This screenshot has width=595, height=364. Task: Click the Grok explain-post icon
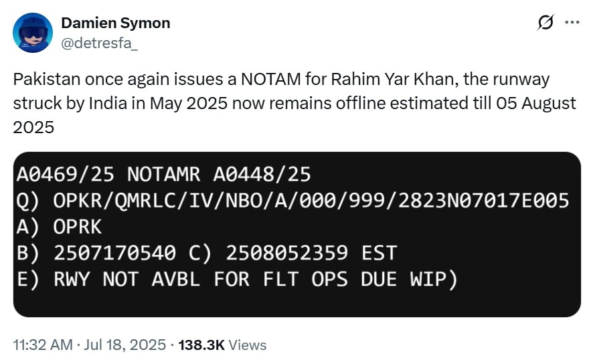[545, 22]
